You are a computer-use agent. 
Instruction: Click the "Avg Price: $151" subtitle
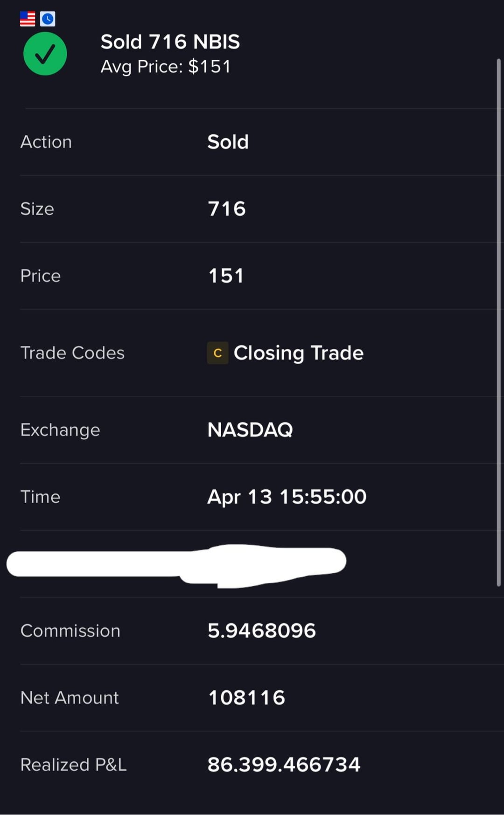[166, 67]
